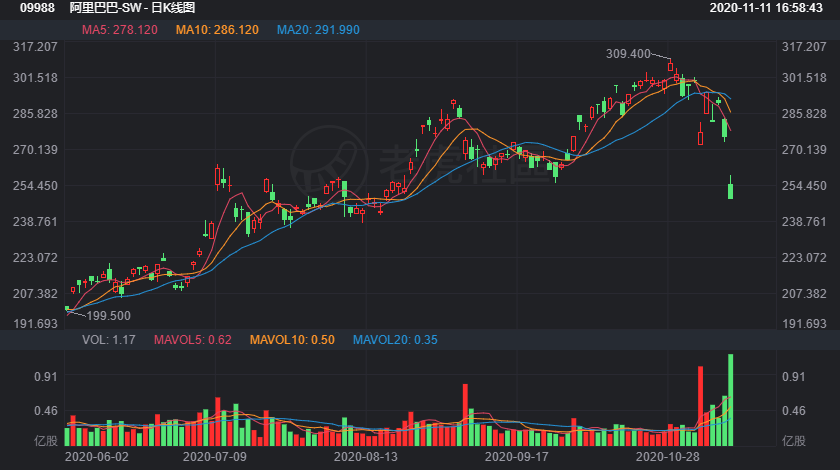Image resolution: width=840 pixels, height=470 pixels.
Task: Click the MA5: 278.120 indicator label
Action: pyautogui.click(x=119, y=30)
